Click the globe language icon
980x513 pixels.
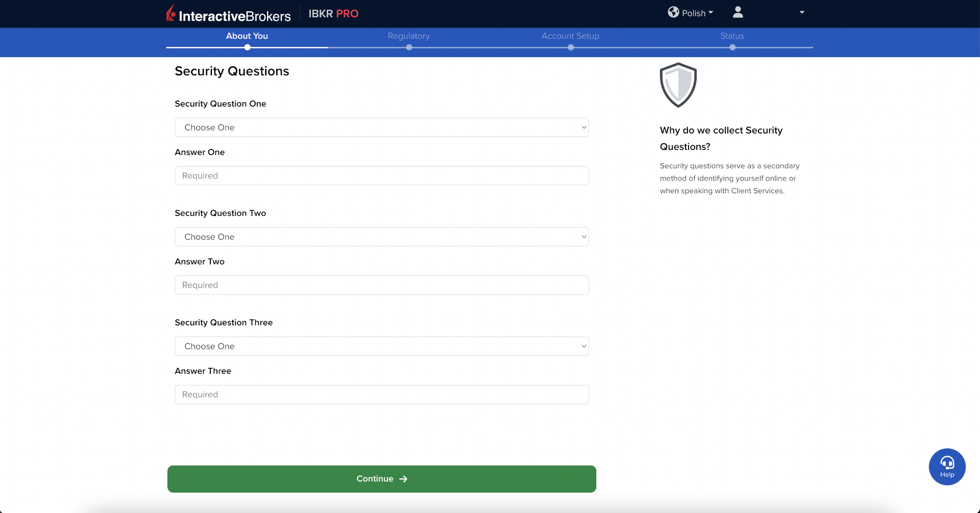673,12
